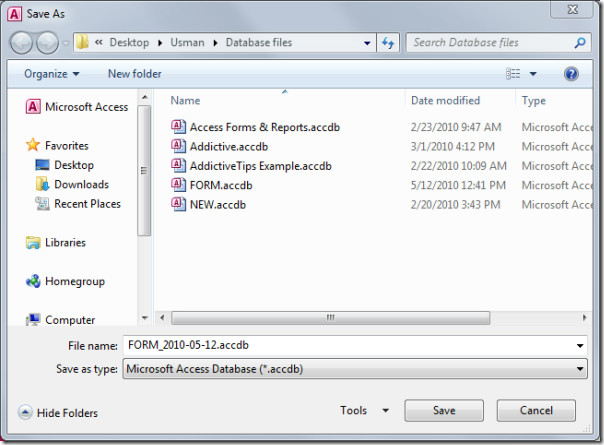Image resolution: width=604 pixels, height=445 pixels.
Task: Open the Organize menu
Action: pos(52,74)
